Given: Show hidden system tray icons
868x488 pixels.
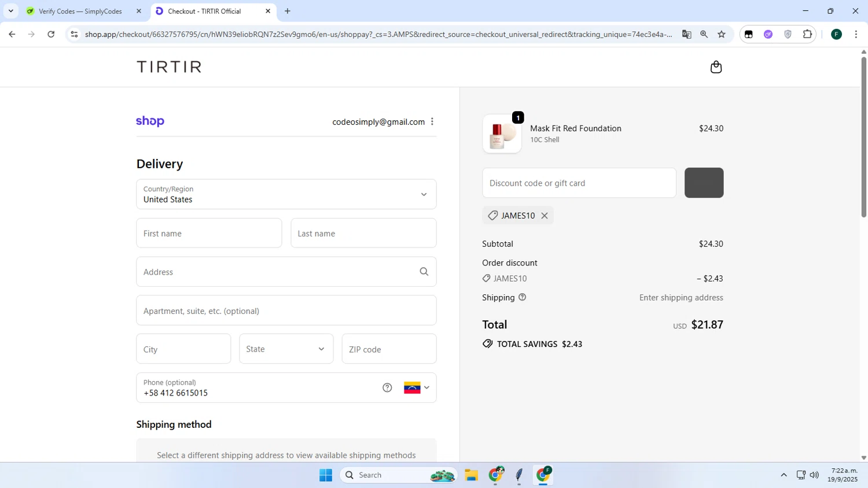Looking at the screenshot, I should 784,475.
